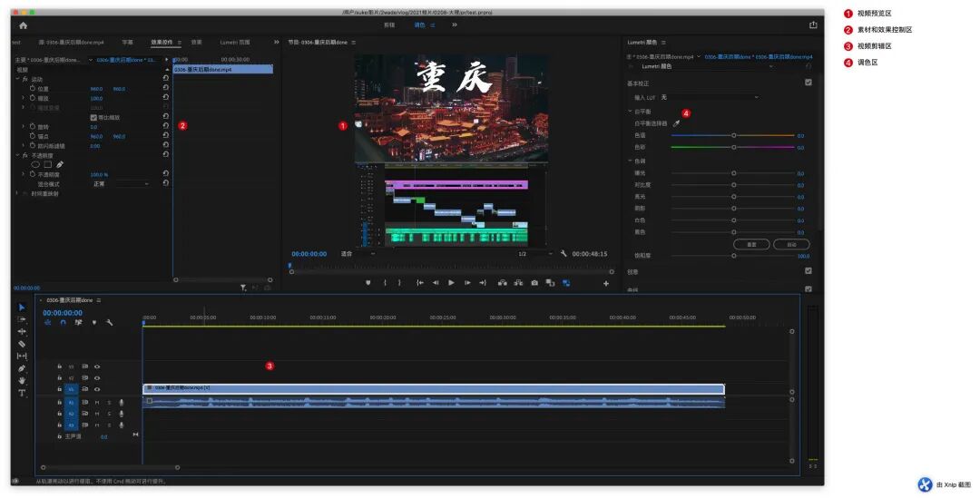The height and width of the screenshot is (498, 980).
Task: Click the Program monitor Add Marker button
Action: (368, 283)
